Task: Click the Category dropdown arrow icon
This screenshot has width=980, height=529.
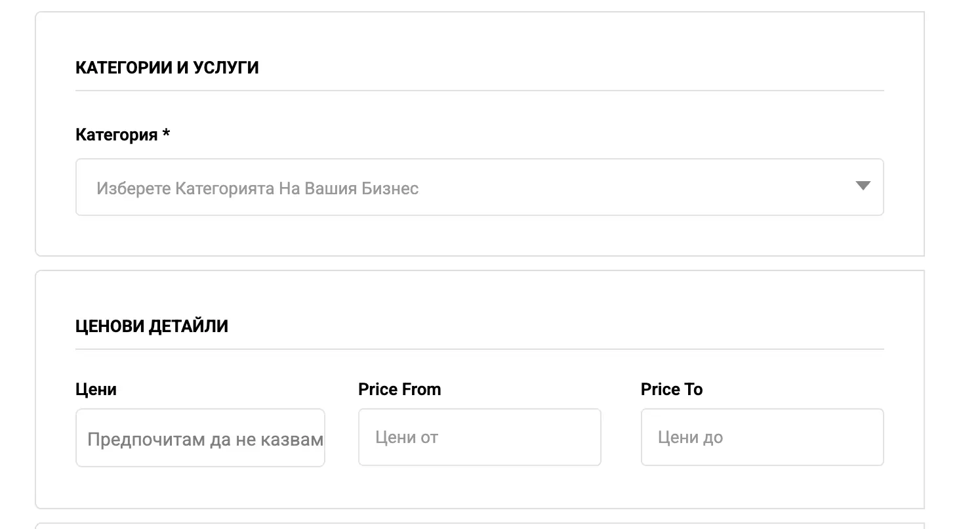Action: (x=863, y=186)
